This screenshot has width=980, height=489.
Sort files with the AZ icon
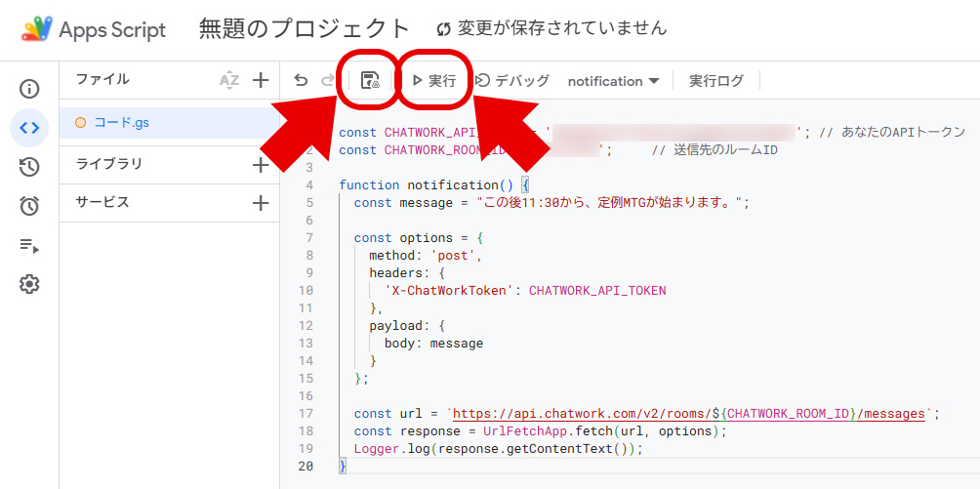[x=229, y=80]
